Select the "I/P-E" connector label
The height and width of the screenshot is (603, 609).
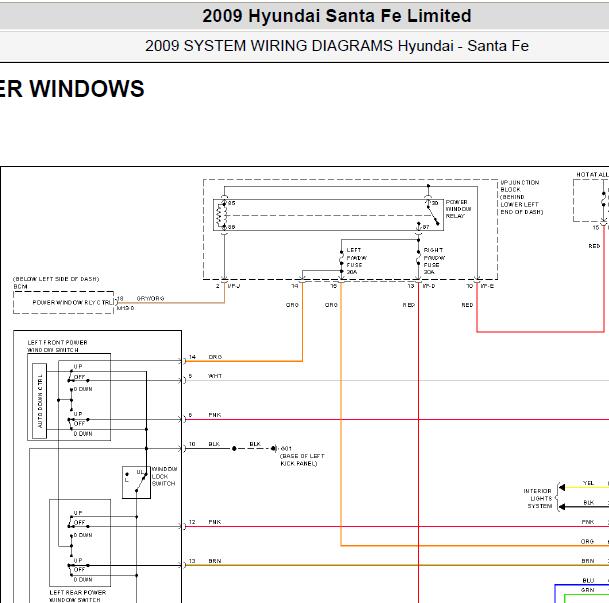487,286
